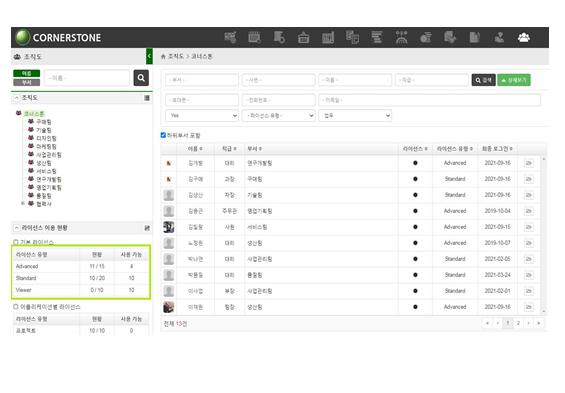The height and width of the screenshot is (393, 565).
Task: Open the third dropdown beside 라이선스 유형
Action: (355, 116)
